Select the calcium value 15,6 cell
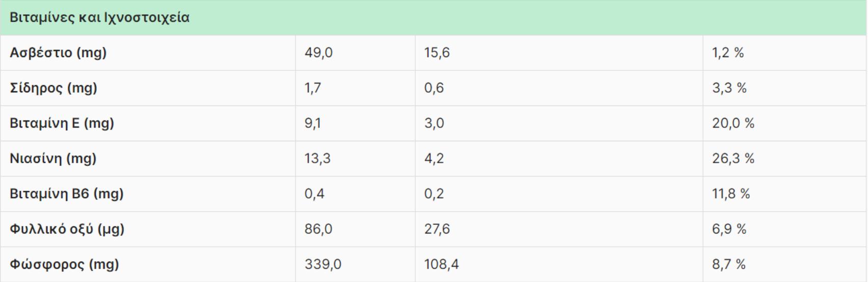 click(437, 53)
